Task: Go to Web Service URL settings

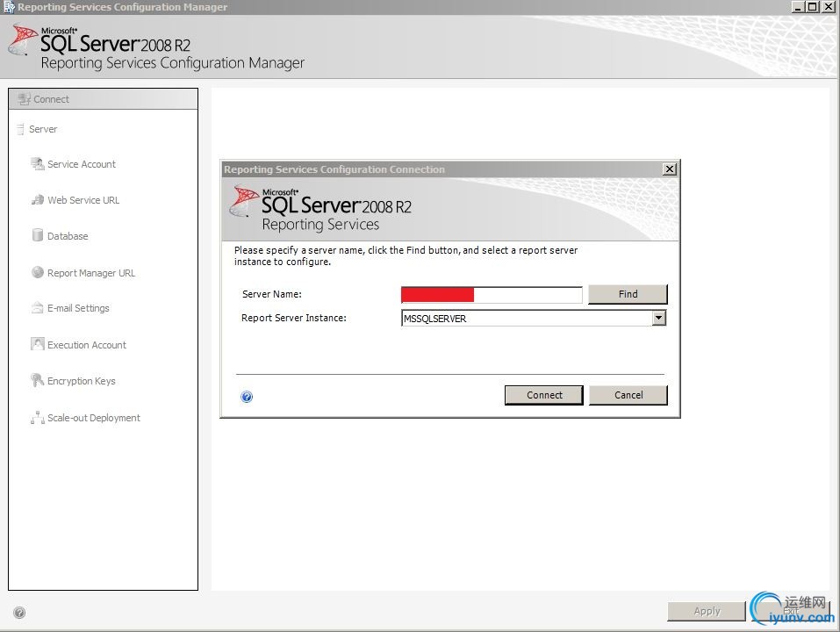Action: tap(83, 200)
